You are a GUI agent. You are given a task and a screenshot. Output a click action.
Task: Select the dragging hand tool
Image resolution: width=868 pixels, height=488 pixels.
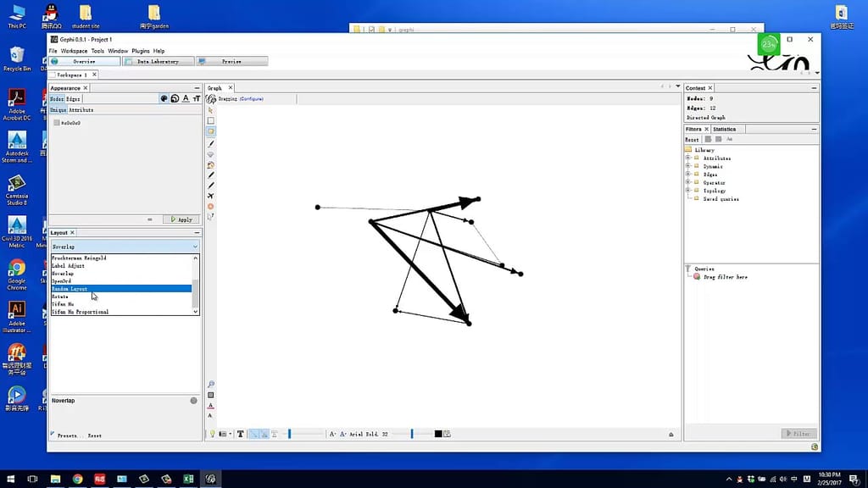210,131
